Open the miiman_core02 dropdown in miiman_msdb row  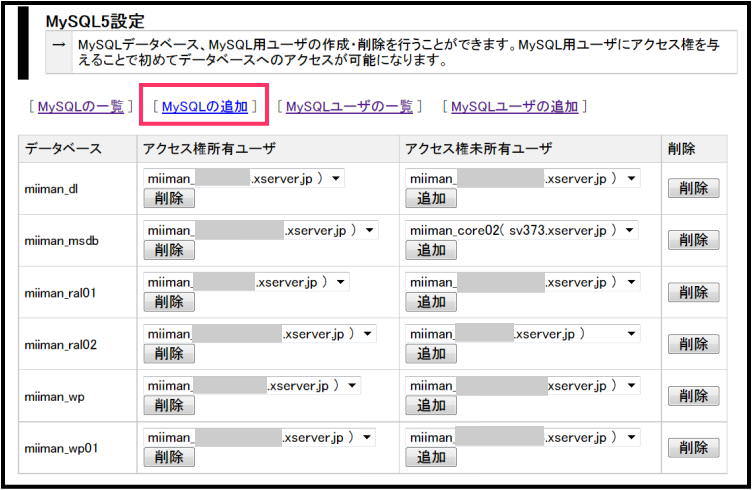(x=522, y=230)
